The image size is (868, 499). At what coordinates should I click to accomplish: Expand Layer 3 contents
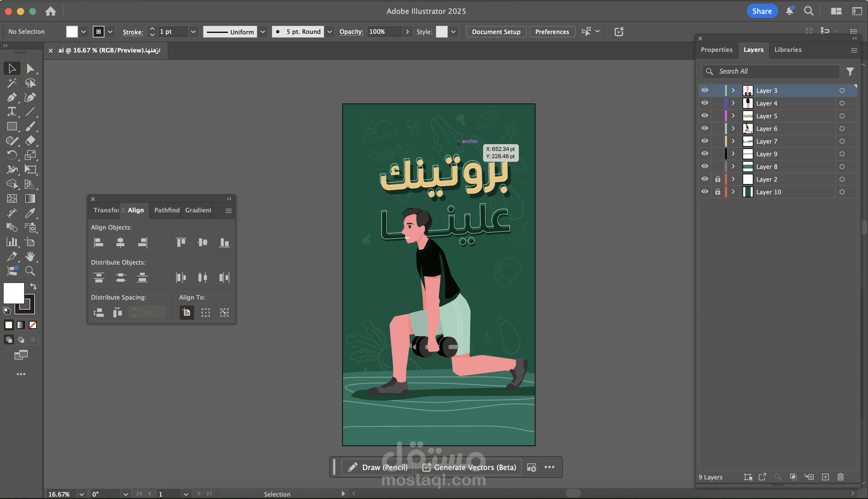click(x=733, y=91)
